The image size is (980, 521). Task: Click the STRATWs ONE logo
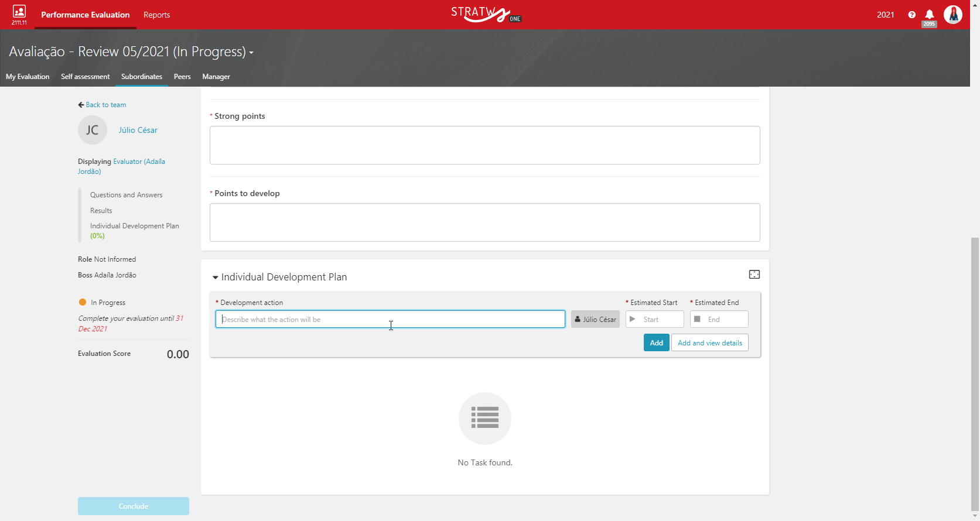(x=486, y=14)
